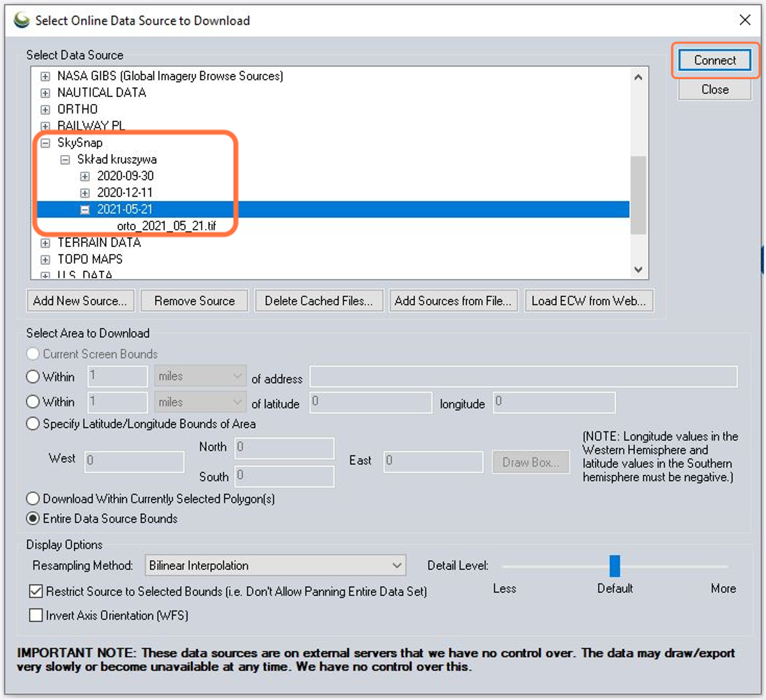Select the SkySnap source label
766x700 pixels.
point(80,143)
